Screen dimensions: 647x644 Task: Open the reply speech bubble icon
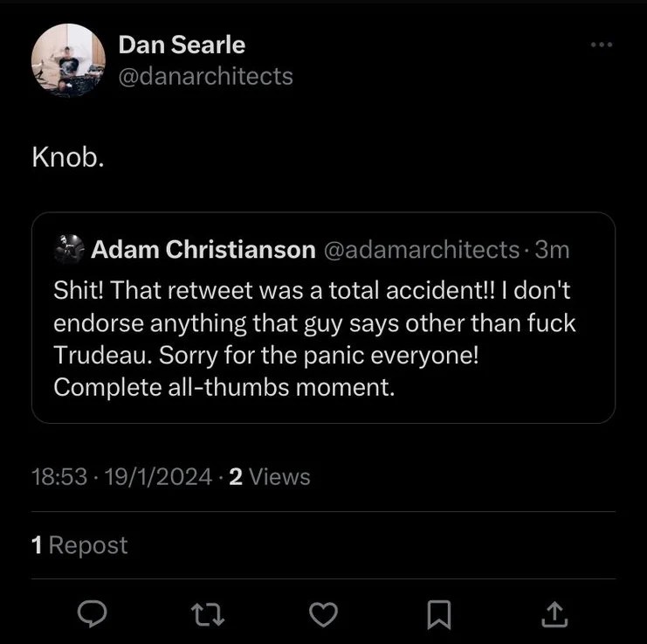click(92, 616)
